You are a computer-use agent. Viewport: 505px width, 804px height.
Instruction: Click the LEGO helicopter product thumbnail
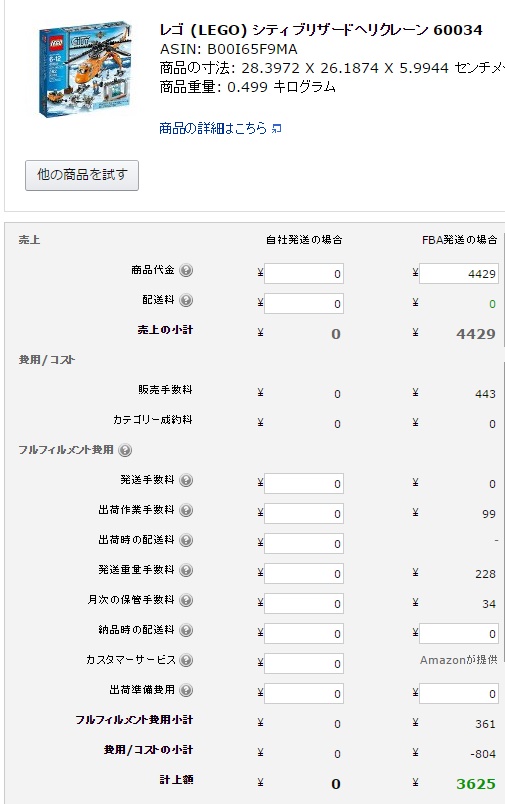coord(85,69)
